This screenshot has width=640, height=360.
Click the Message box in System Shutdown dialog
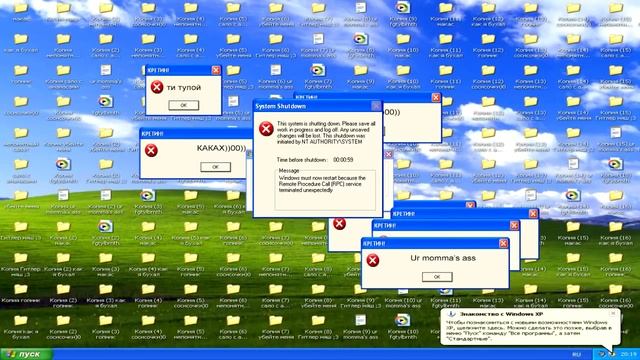[325, 190]
